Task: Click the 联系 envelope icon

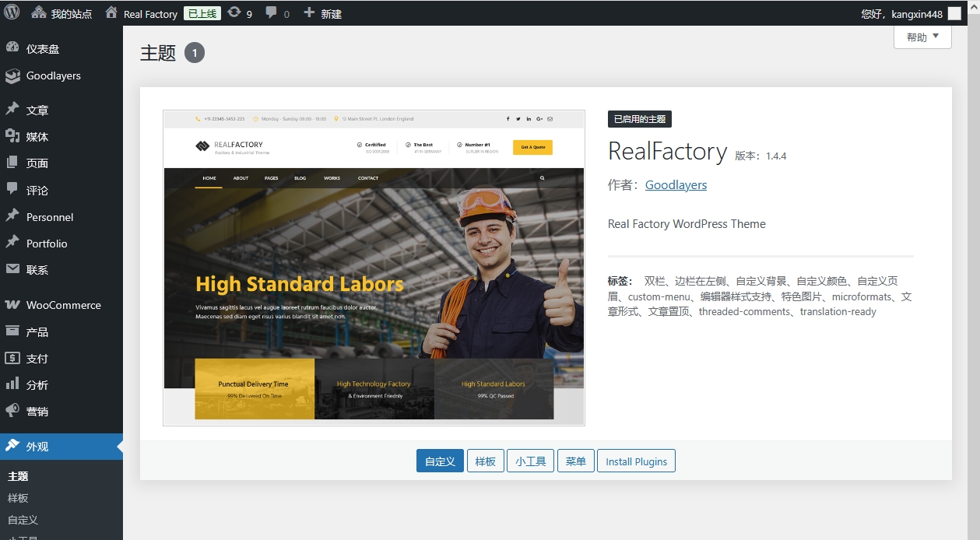Action: (12, 269)
